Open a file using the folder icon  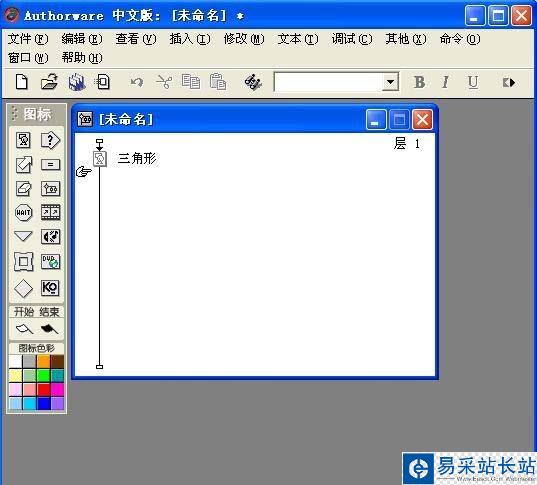coord(49,82)
